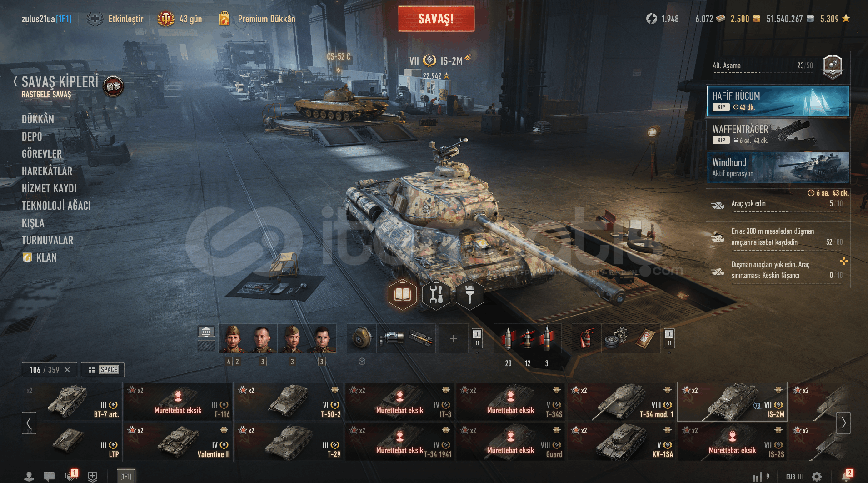Open Premium Dükkân link

click(266, 19)
